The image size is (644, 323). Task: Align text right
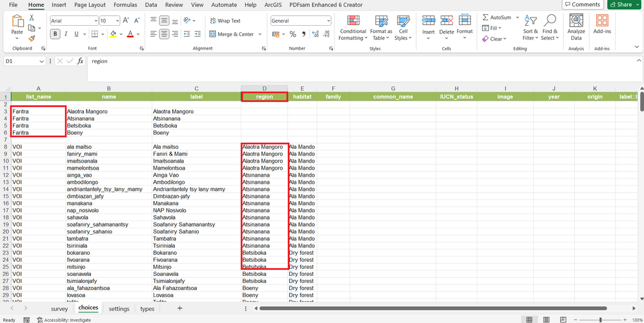175,34
